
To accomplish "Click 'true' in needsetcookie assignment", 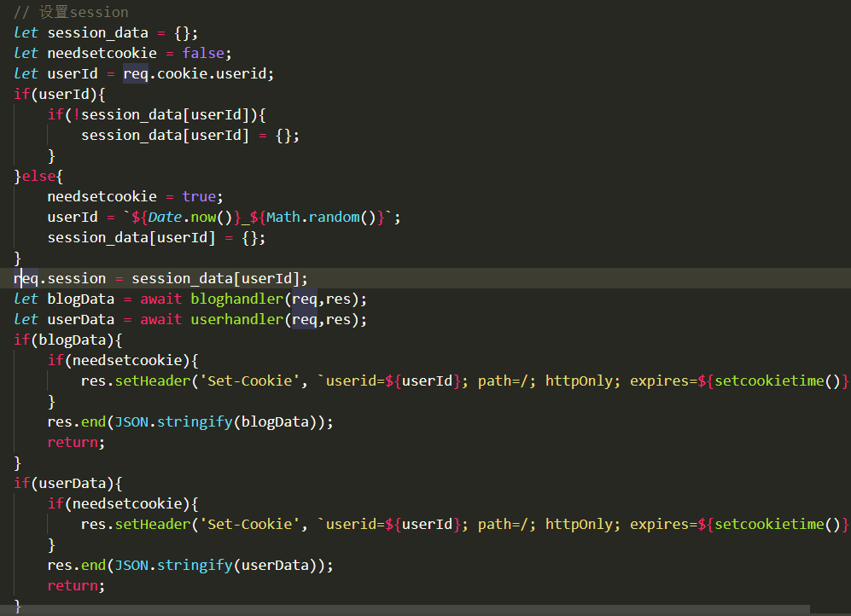I will click(199, 196).
